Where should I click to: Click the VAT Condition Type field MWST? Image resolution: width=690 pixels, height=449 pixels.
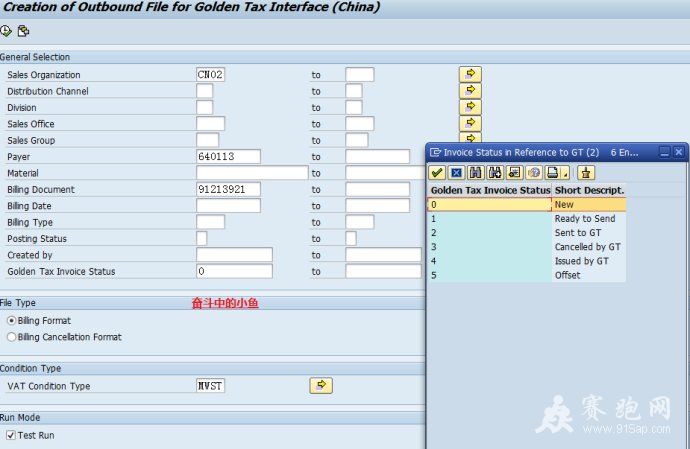click(x=210, y=386)
